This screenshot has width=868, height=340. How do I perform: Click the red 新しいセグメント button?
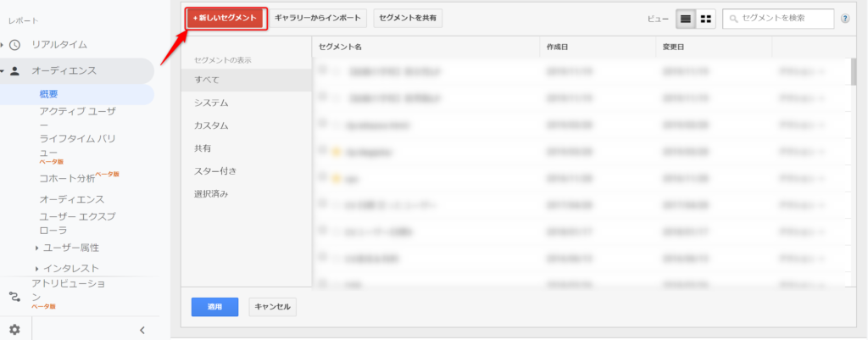pos(225,19)
